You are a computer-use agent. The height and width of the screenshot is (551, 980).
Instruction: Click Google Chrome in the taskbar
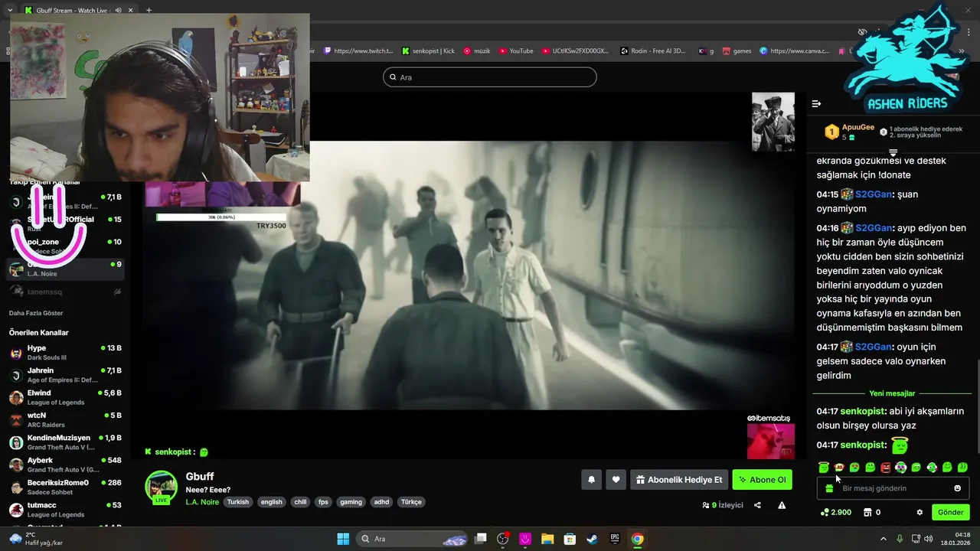coord(637,539)
